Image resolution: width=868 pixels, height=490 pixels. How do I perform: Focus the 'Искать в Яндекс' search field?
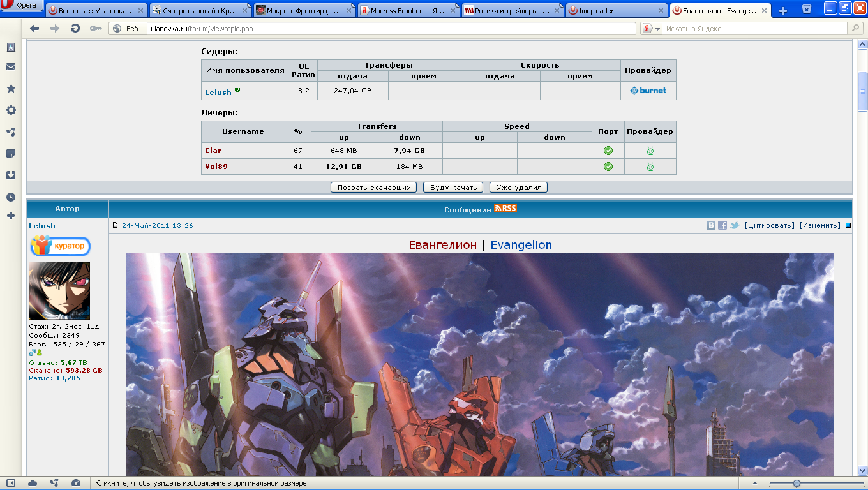755,29
